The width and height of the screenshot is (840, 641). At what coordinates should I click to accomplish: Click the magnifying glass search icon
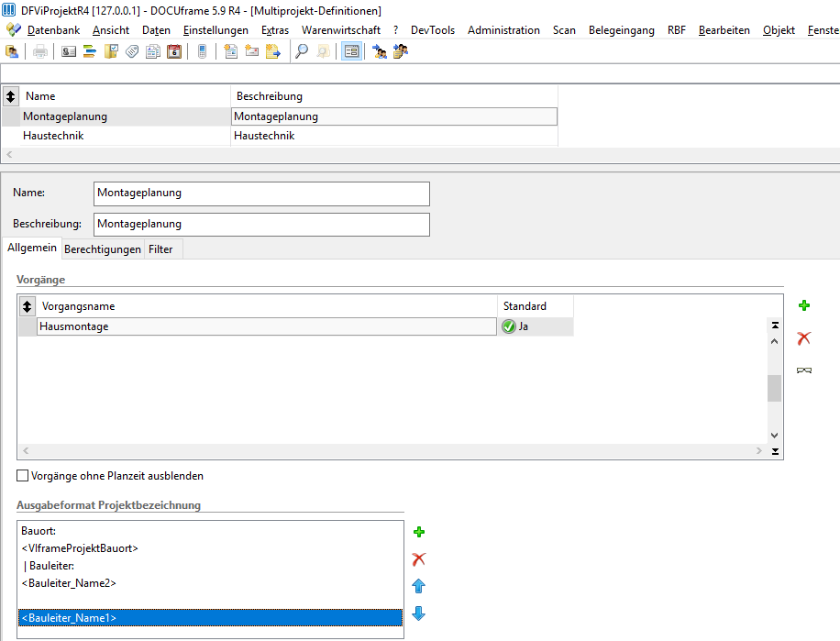coord(302,51)
